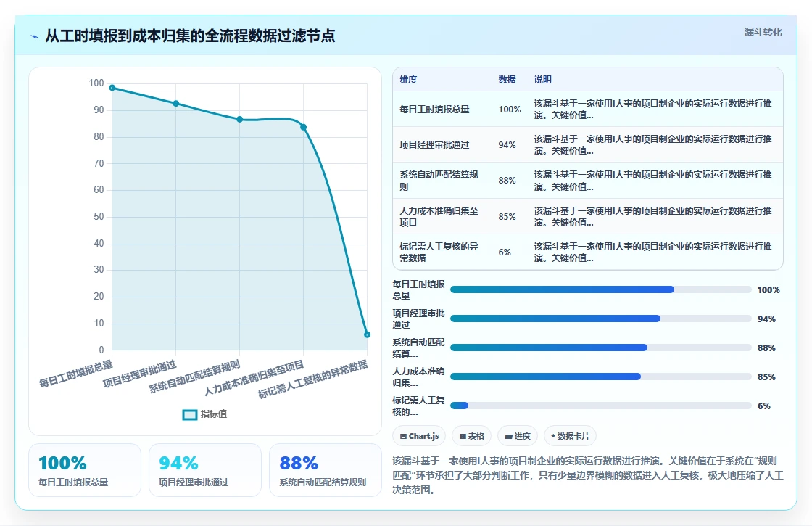Image resolution: width=812 pixels, height=526 pixels.
Task: Click the 项目经理审批通过 chart data point
Action: tap(176, 104)
